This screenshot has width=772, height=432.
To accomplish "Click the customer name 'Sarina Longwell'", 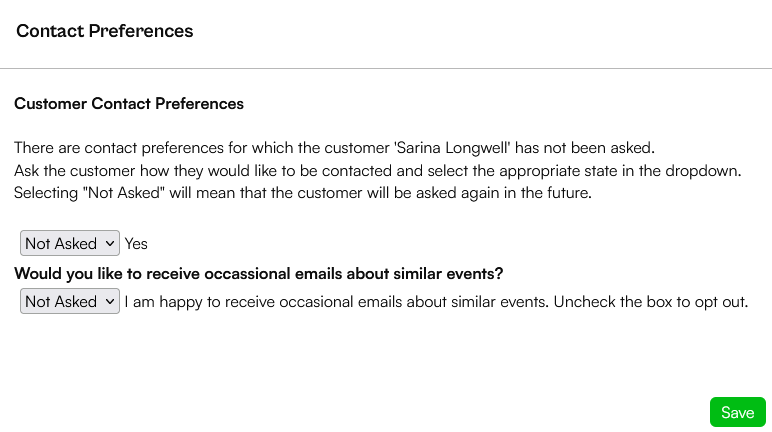I will [x=452, y=148].
